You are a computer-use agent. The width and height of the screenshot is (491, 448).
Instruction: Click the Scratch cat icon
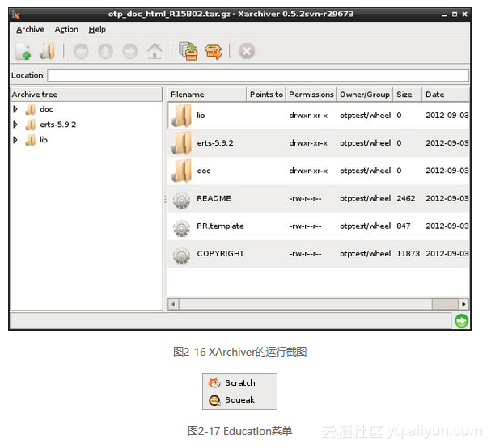pyautogui.click(x=214, y=382)
